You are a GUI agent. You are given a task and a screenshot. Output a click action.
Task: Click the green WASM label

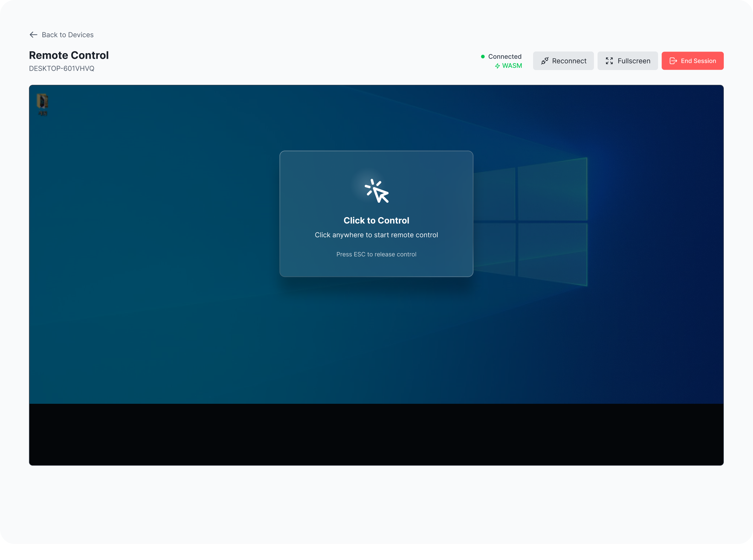pyautogui.click(x=512, y=66)
